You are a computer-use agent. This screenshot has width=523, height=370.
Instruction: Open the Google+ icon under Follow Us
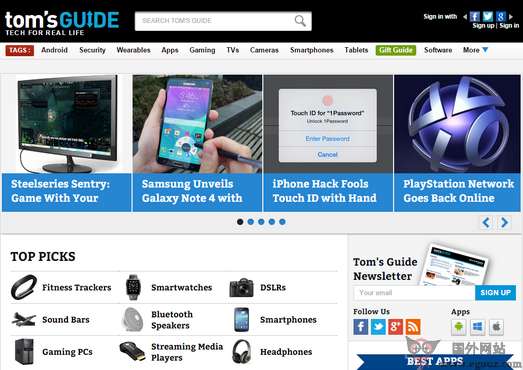tap(395, 327)
